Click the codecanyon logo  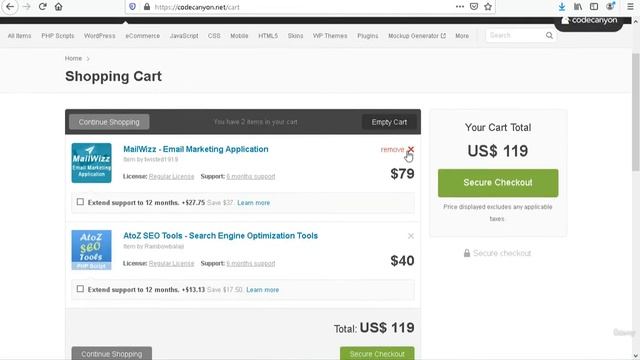pos(589,20)
